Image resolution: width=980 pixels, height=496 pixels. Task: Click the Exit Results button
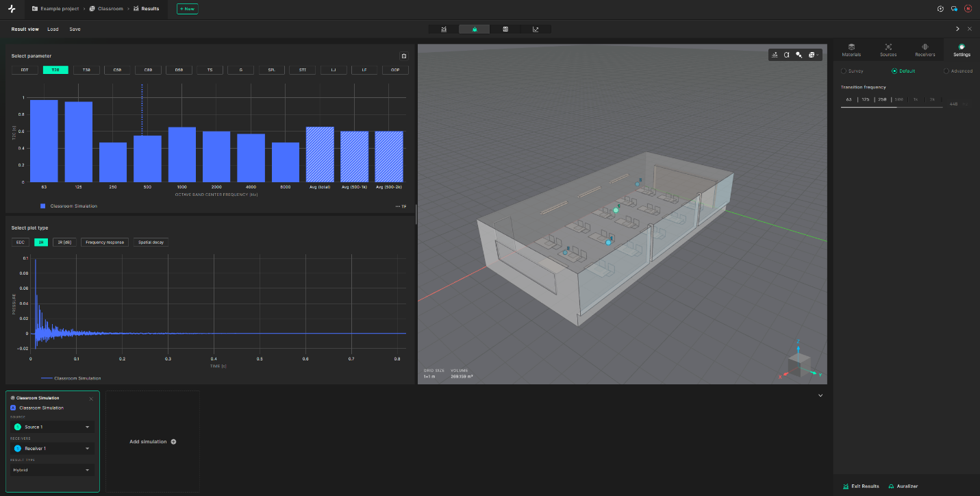click(861, 486)
